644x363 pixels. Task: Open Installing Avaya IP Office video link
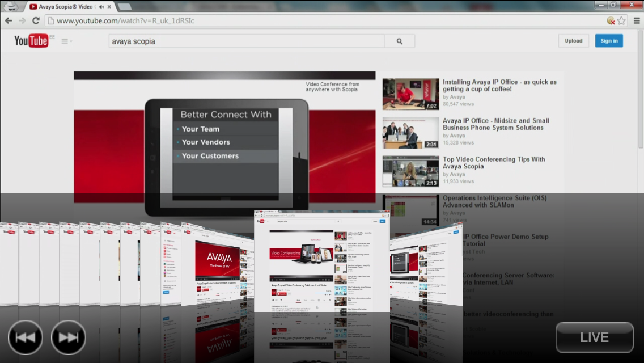tap(499, 86)
